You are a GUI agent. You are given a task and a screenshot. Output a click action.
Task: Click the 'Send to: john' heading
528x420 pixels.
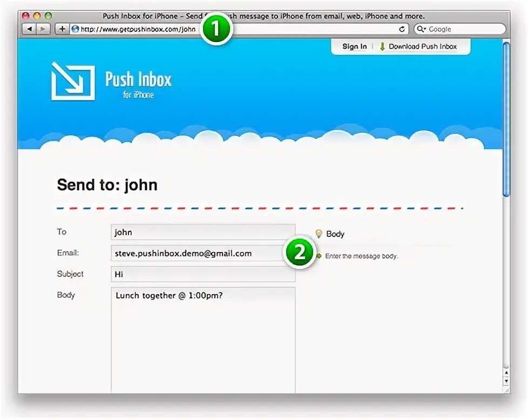tap(107, 185)
